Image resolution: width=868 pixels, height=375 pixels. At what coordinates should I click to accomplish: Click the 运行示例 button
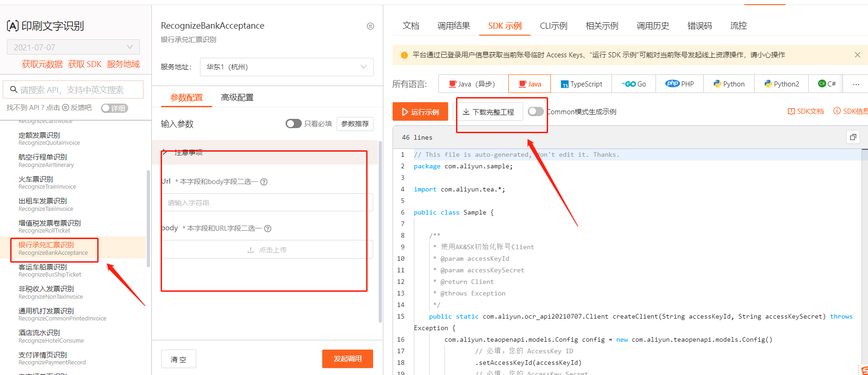420,111
